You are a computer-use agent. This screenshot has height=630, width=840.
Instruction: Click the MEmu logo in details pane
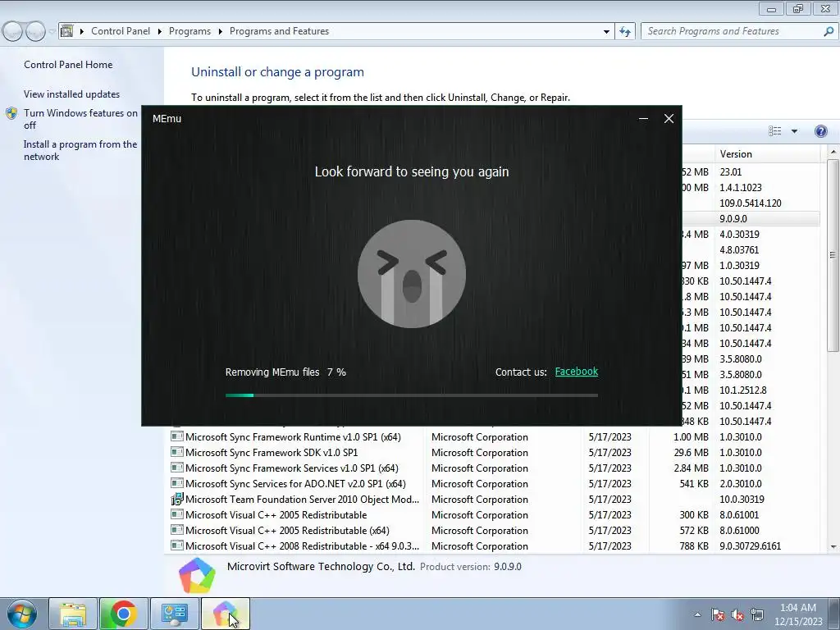tap(197, 576)
